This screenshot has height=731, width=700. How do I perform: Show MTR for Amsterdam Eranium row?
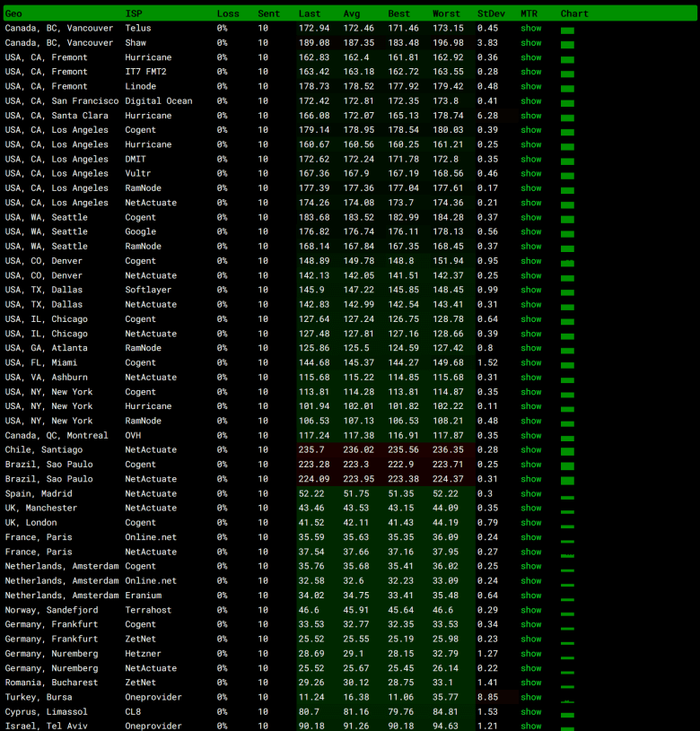coord(530,596)
